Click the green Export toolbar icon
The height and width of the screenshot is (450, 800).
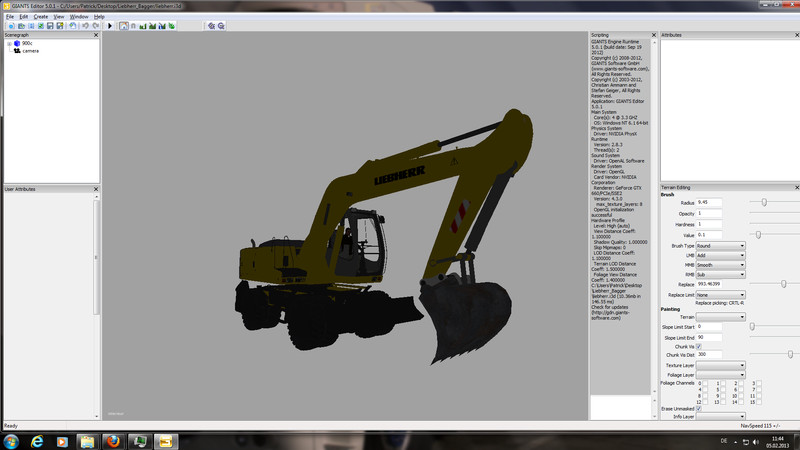[x=40, y=26]
